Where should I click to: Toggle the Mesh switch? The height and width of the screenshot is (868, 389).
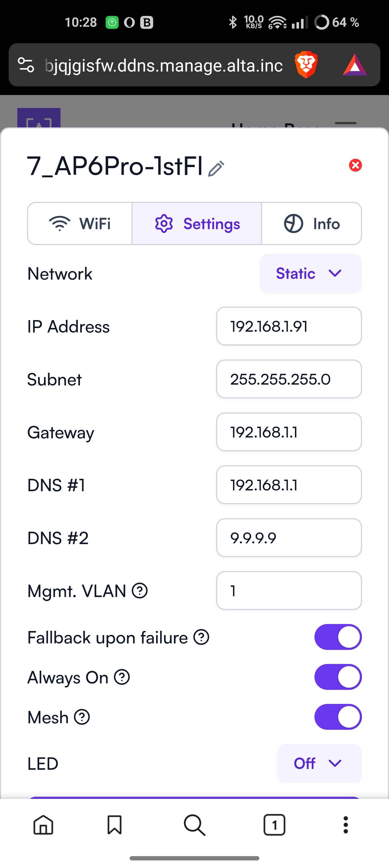(338, 717)
